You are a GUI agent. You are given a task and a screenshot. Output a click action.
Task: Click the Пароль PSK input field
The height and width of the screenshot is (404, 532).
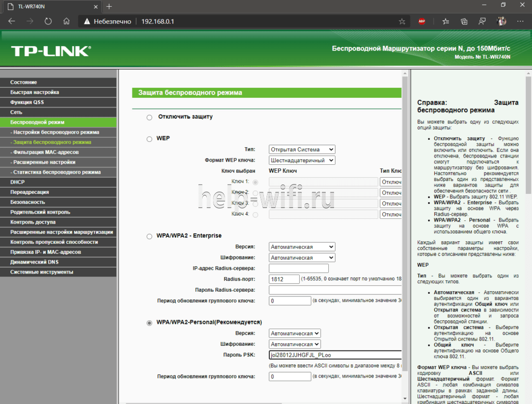335,355
